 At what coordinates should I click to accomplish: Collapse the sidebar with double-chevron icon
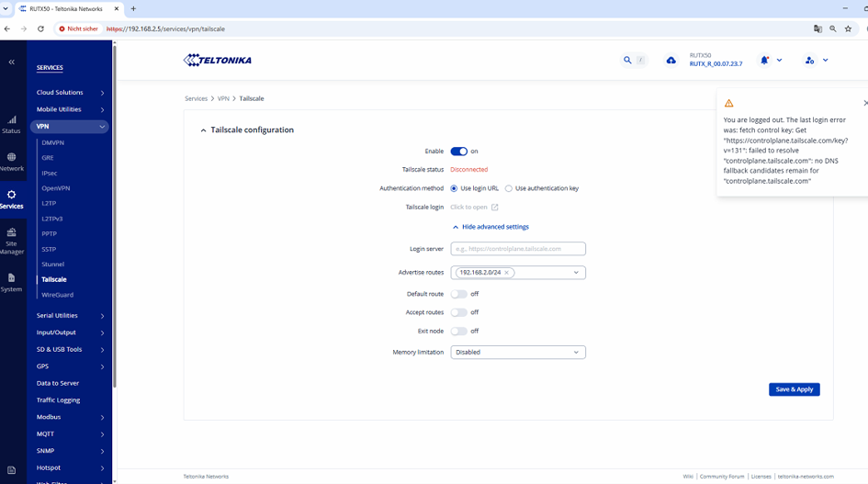tap(12, 62)
